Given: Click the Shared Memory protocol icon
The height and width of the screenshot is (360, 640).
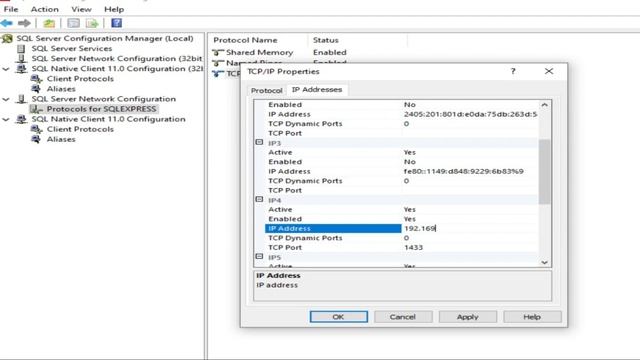Looking at the screenshot, I should tap(218, 53).
